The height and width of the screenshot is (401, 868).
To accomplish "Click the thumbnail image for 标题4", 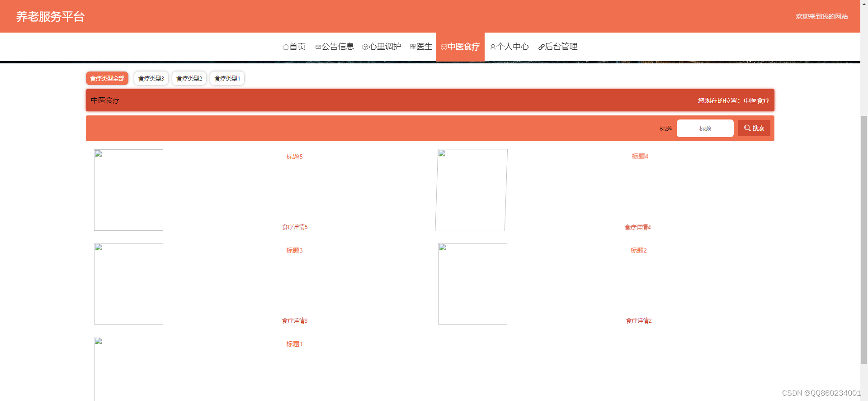I will pos(471,190).
